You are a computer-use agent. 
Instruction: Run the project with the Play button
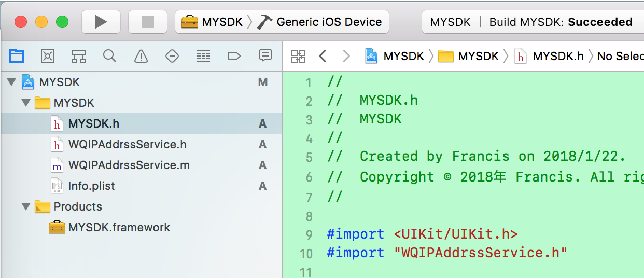click(101, 22)
